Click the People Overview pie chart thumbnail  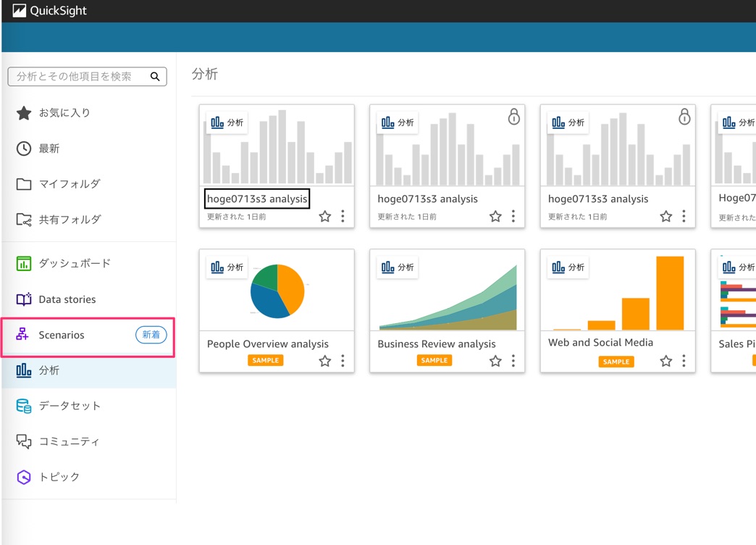pyautogui.click(x=277, y=291)
